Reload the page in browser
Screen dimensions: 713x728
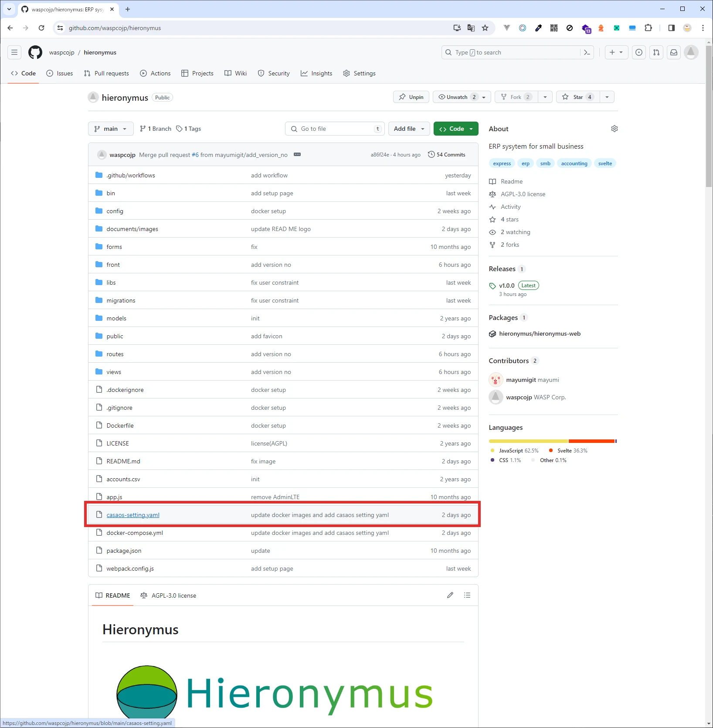[x=41, y=28]
